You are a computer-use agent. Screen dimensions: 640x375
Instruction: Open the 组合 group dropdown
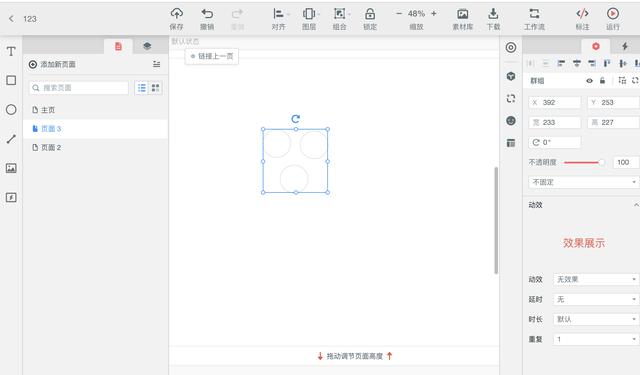click(341, 19)
